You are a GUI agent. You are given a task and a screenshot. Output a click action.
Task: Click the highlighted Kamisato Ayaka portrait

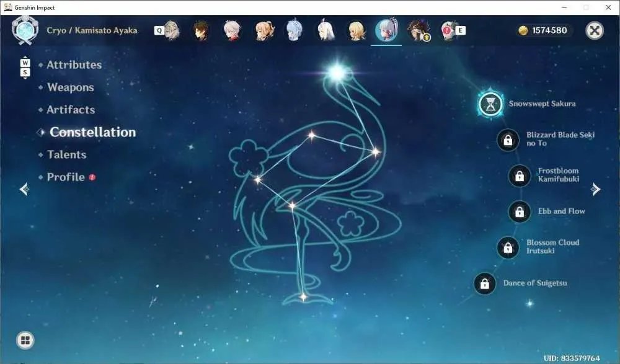click(x=386, y=30)
